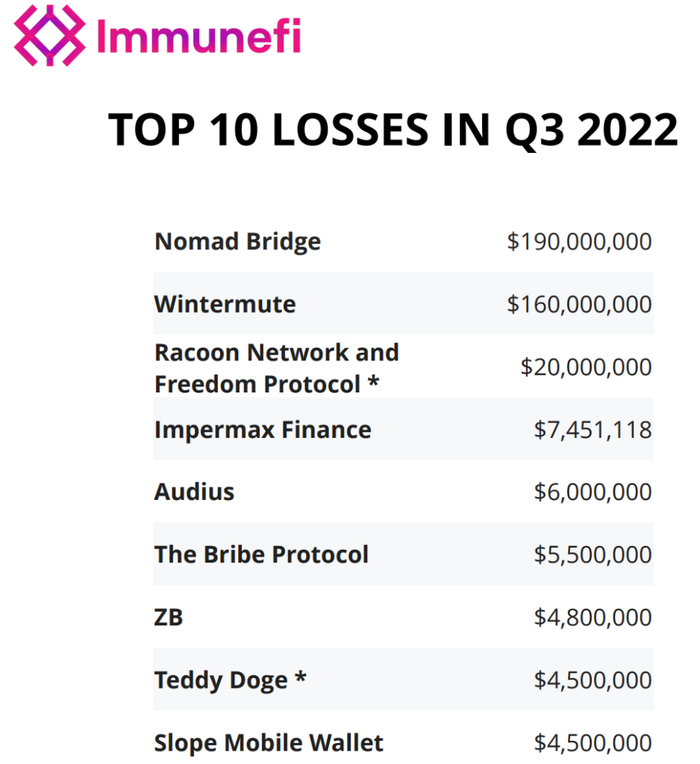Select the Audius entry name
Image resolution: width=700 pixels, height=764 pixels.
click(x=194, y=492)
